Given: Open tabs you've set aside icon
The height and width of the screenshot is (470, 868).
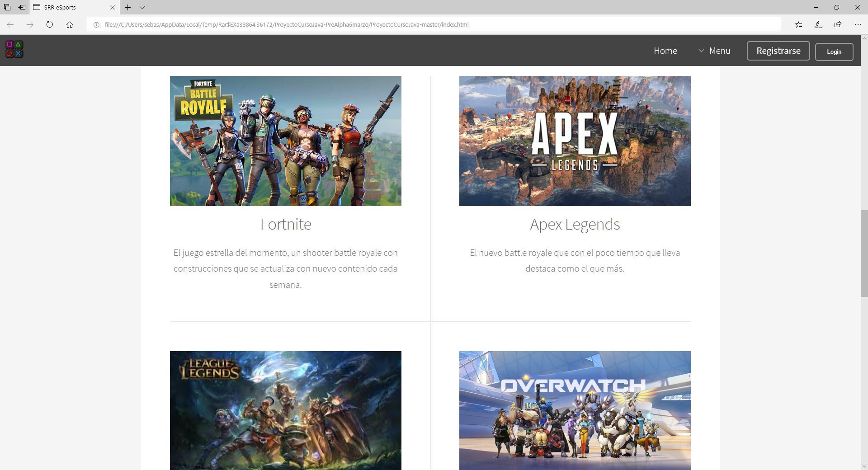Looking at the screenshot, I should click(7, 7).
